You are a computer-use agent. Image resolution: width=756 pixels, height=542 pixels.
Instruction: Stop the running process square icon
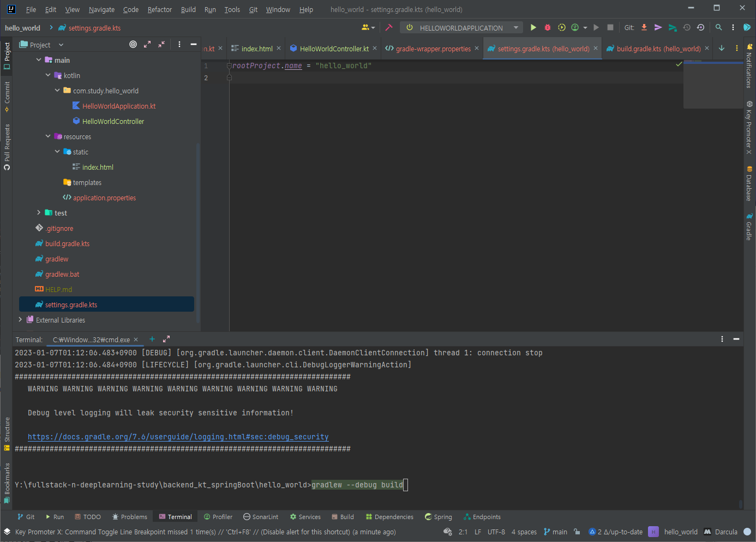point(610,27)
